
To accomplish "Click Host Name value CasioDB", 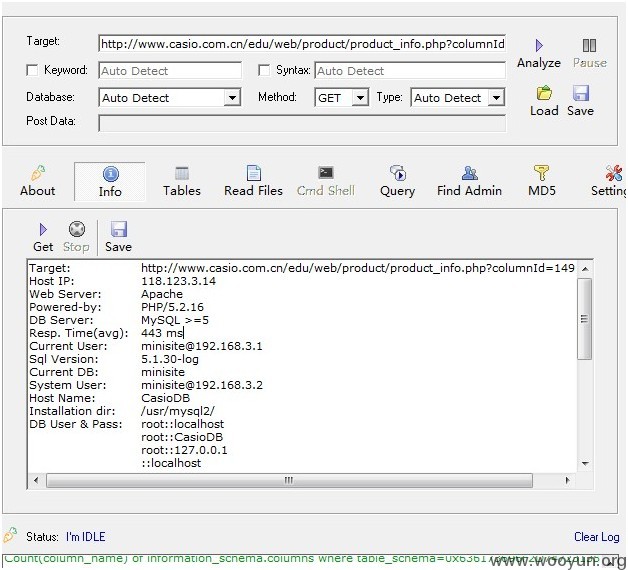I will 165,398.
